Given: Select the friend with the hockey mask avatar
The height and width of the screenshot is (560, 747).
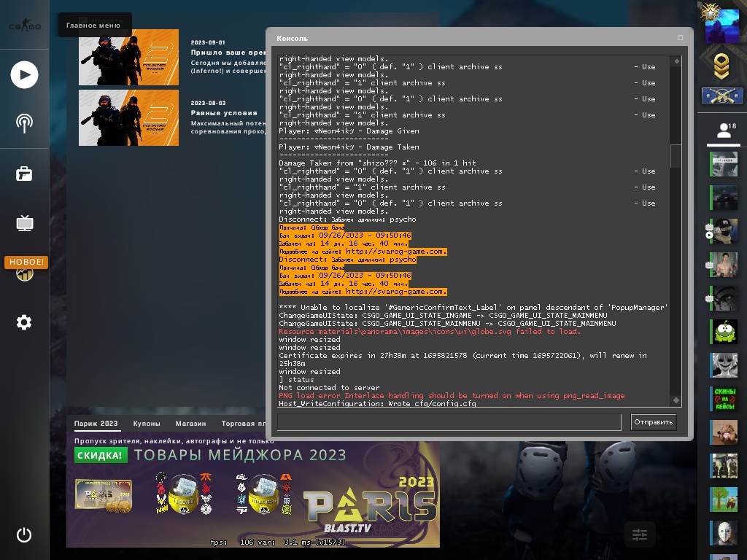Looking at the screenshot, I should click(724, 532).
